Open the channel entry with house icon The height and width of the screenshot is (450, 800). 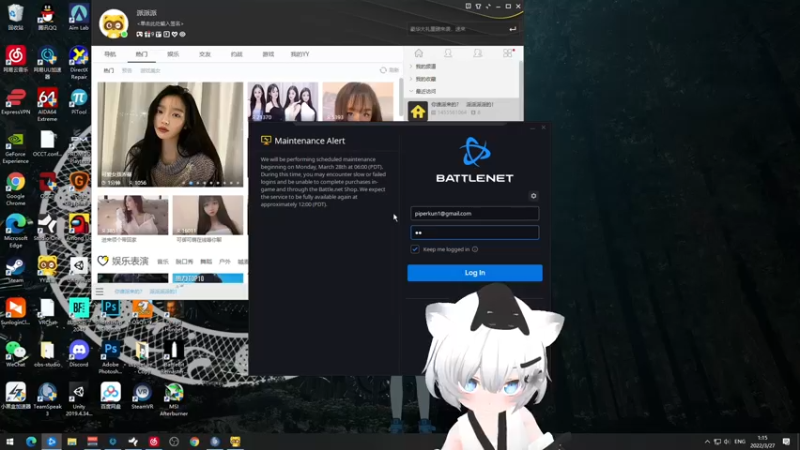(463, 110)
